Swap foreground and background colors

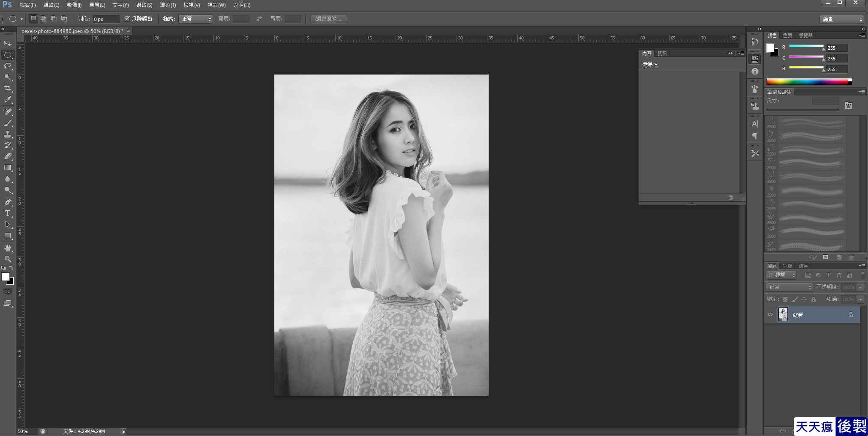coord(11,268)
